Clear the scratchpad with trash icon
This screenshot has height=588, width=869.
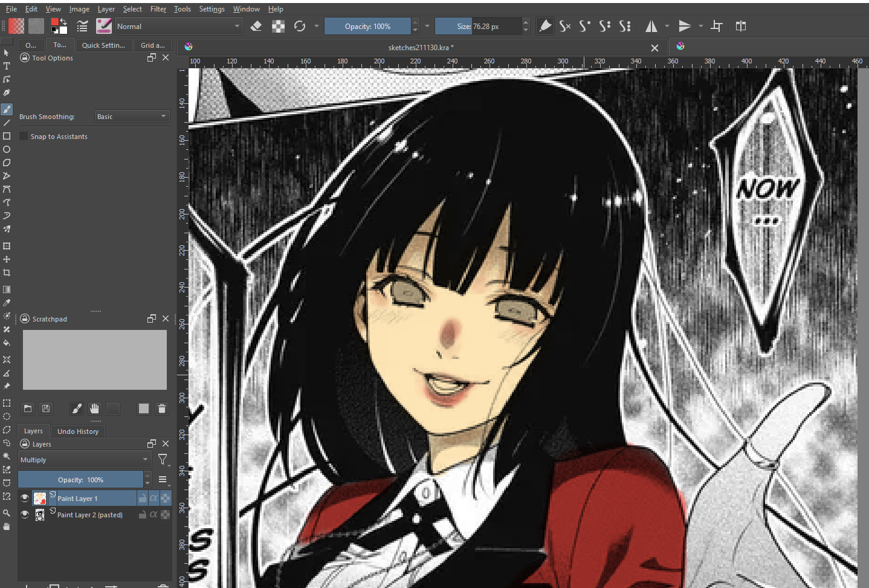[161, 409]
